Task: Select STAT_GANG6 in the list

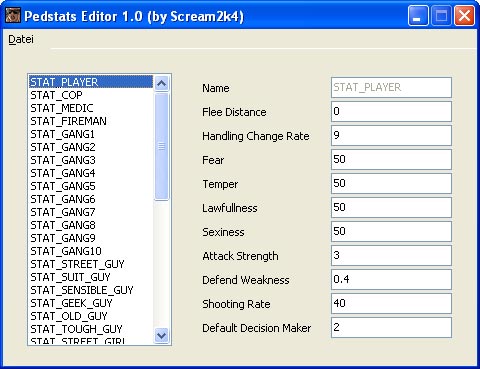Action: point(91,199)
